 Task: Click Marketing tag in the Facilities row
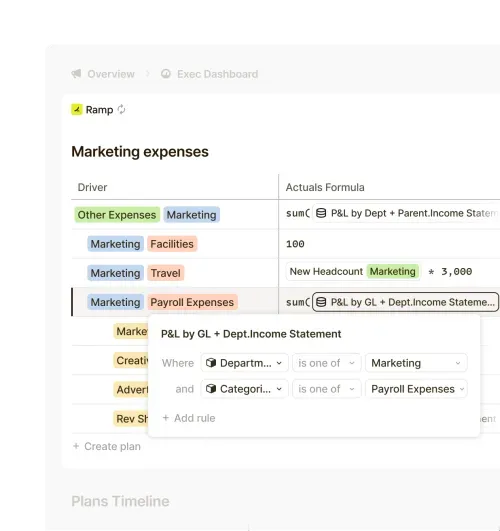click(x=116, y=243)
